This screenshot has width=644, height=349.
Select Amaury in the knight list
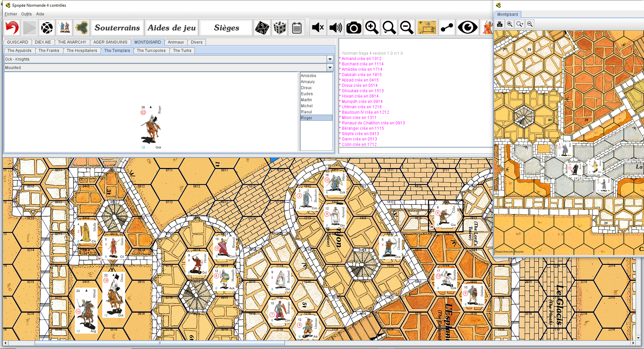(x=316, y=82)
